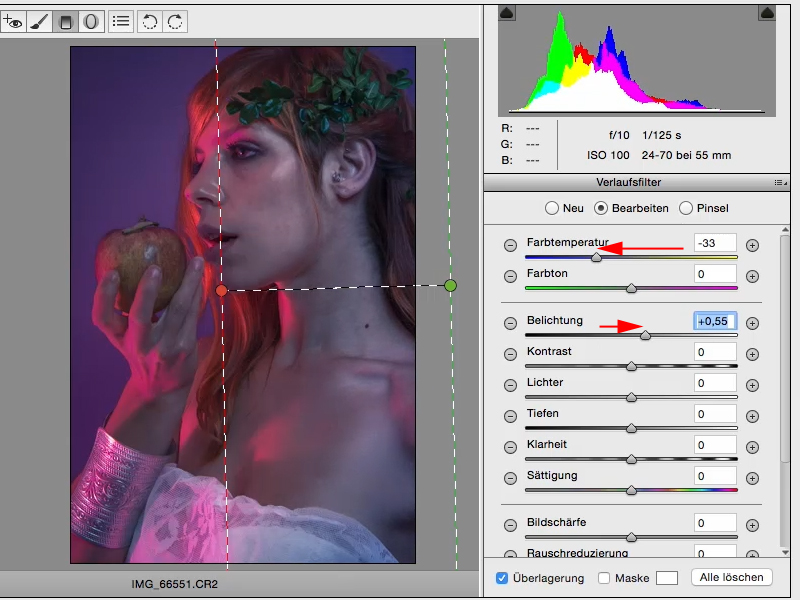Click the Alle löschen button
The image size is (800, 600).
733,577
